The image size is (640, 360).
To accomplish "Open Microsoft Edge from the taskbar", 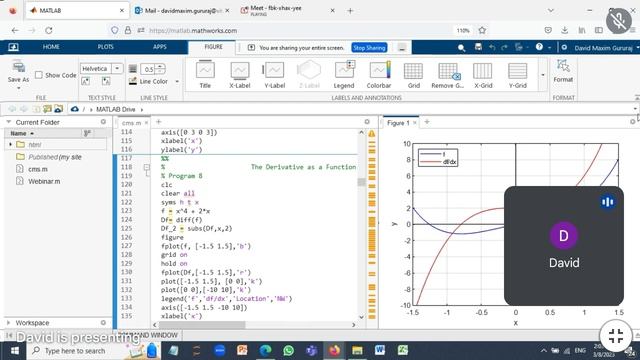I will 265,350.
